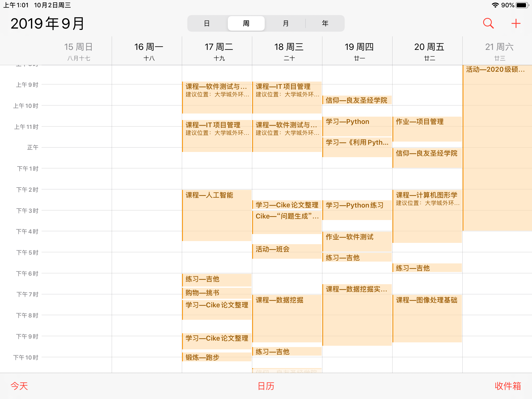Open Tuesday 课程—人工智能 event
Image resolution: width=532 pixels, height=399 pixels.
coord(217,216)
